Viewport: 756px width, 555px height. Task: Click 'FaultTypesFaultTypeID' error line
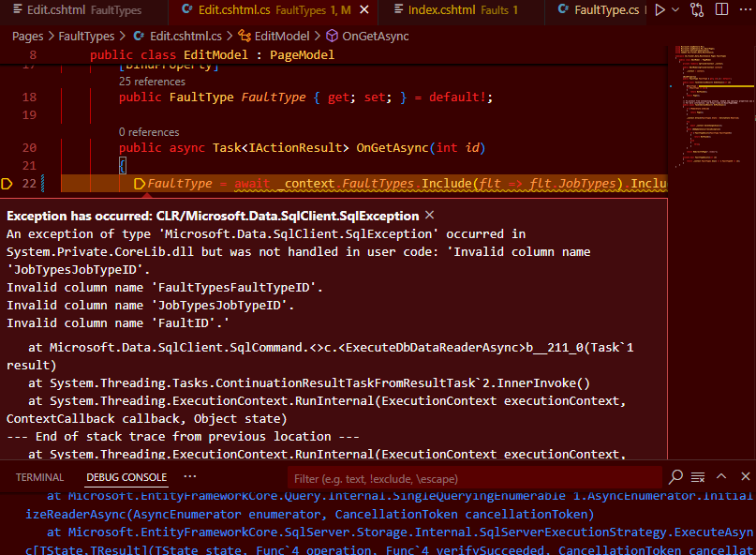coord(165,288)
